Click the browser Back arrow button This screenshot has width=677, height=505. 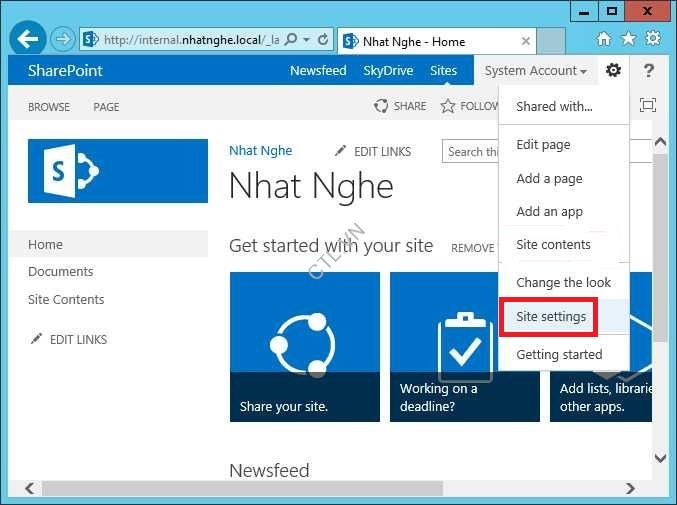27,39
